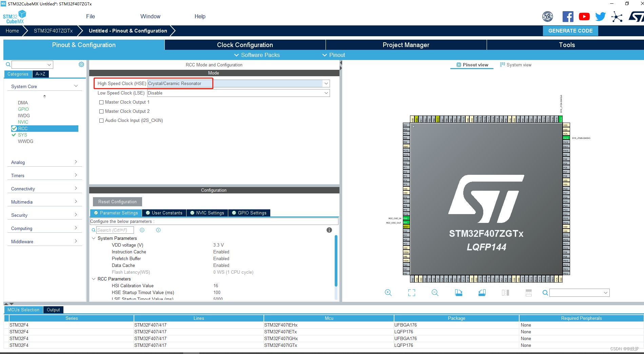Click the parameter settings vertical scrollbar
This screenshot has height=354, width=644.
pos(336,261)
